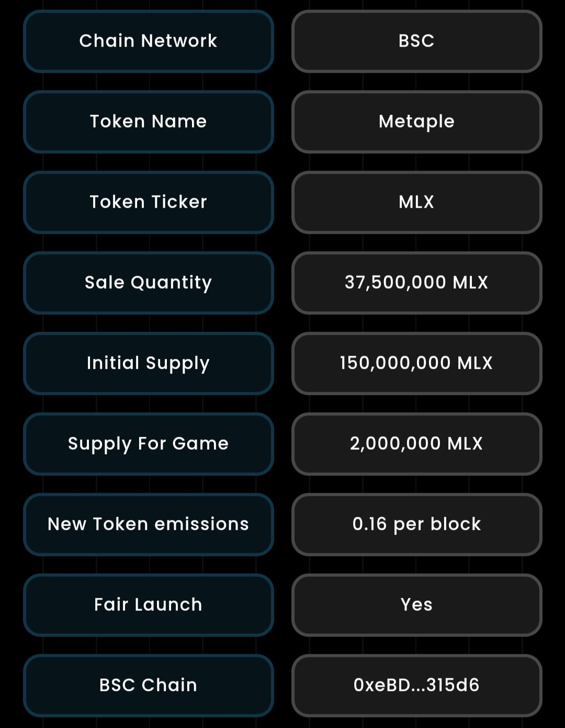Click the Fair Launch label box
Viewport: 565px width, 728px height.
click(x=149, y=605)
